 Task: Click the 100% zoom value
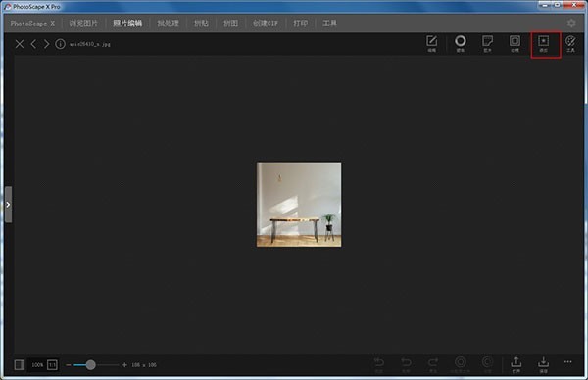click(x=37, y=365)
